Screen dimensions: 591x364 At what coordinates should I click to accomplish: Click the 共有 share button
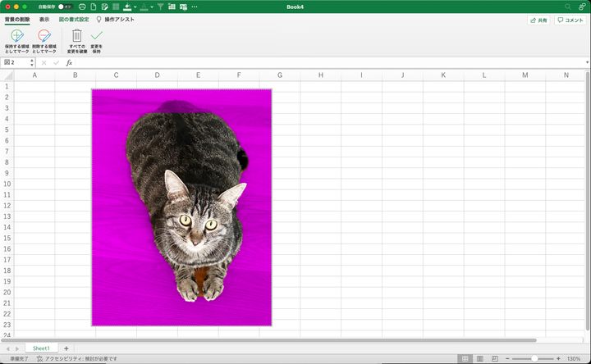pos(538,20)
